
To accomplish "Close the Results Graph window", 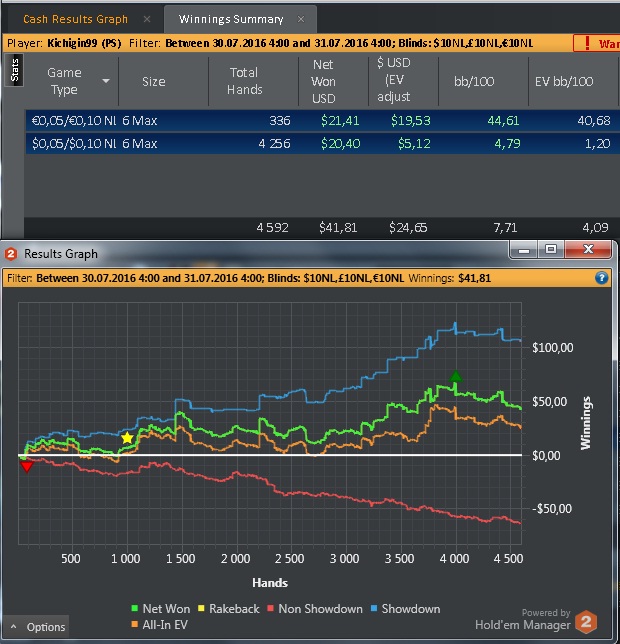I will (x=588, y=249).
